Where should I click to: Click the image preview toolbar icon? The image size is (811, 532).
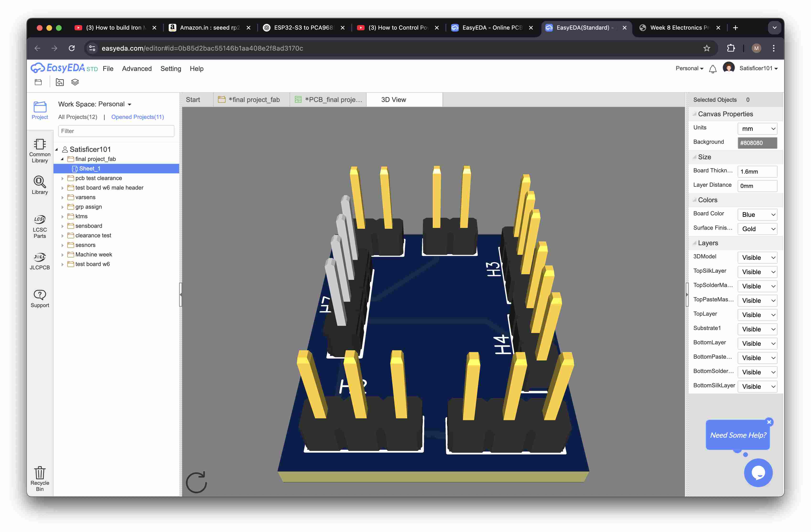(60, 82)
